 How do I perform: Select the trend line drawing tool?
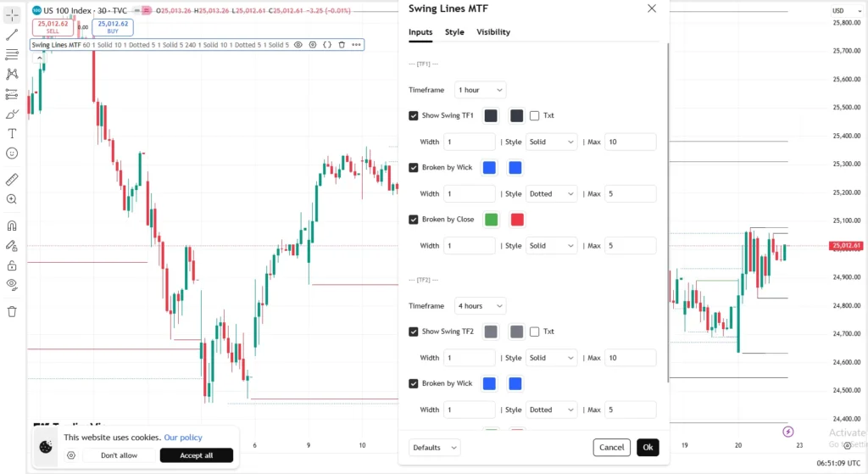click(x=12, y=35)
